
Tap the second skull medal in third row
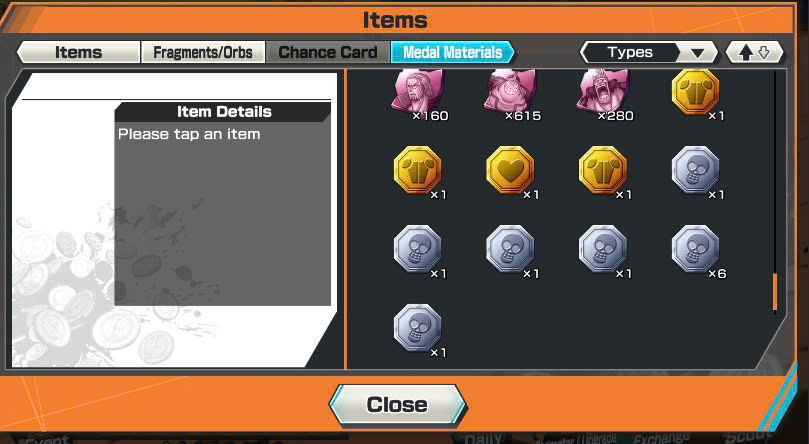pos(510,249)
